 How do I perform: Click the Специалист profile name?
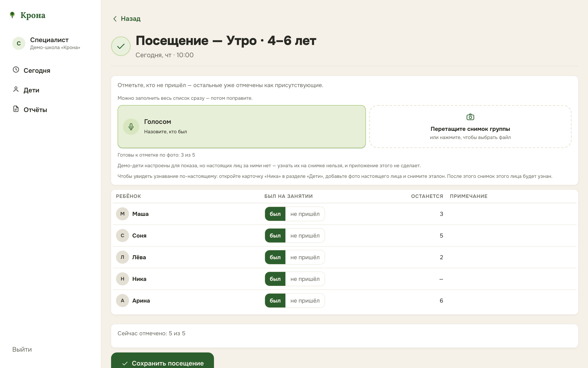[x=49, y=40]
